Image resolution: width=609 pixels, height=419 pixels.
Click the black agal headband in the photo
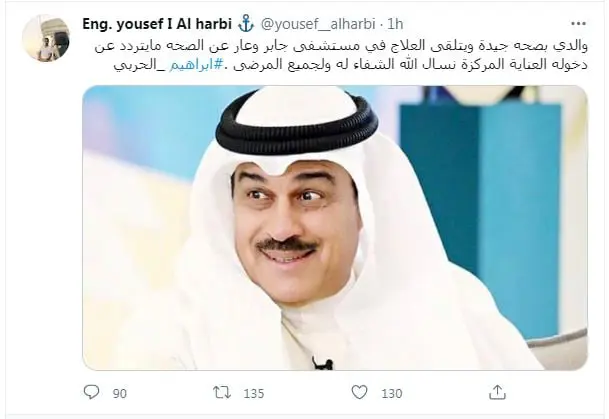click(x=296, y=124)
